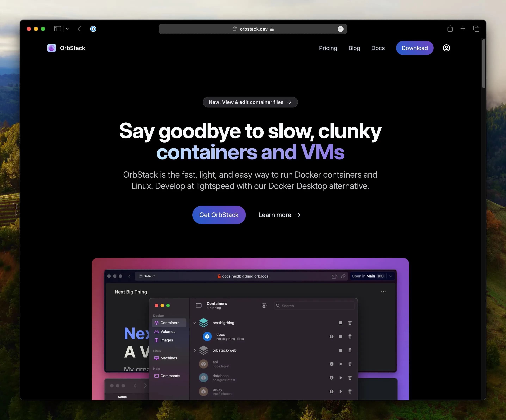Click the Get OrbStack button
The image size is (506, 420).
click(219, 215)
